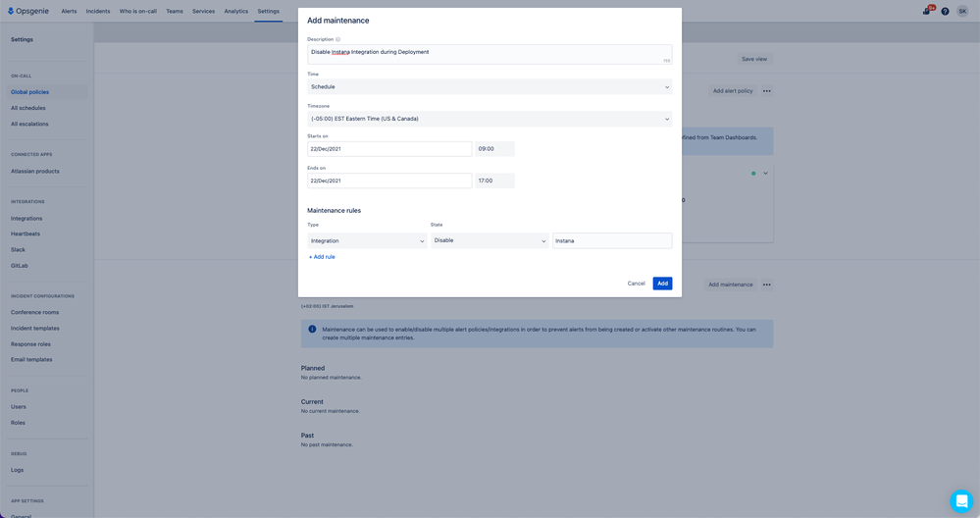The width and height of the screenshot is (980, 518).
Task: Click the Ends on date field
Action: (x=389, y=181)
